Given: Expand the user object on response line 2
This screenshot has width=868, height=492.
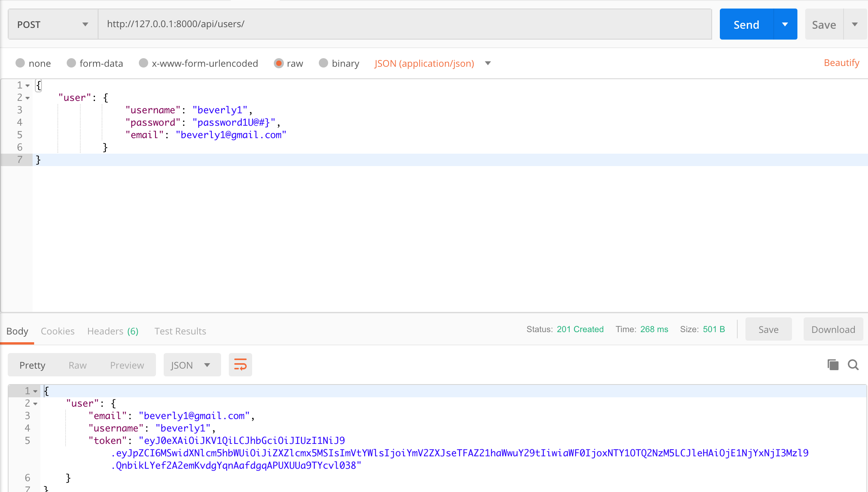Looking at the screenshot, I should tap(35, 404).
